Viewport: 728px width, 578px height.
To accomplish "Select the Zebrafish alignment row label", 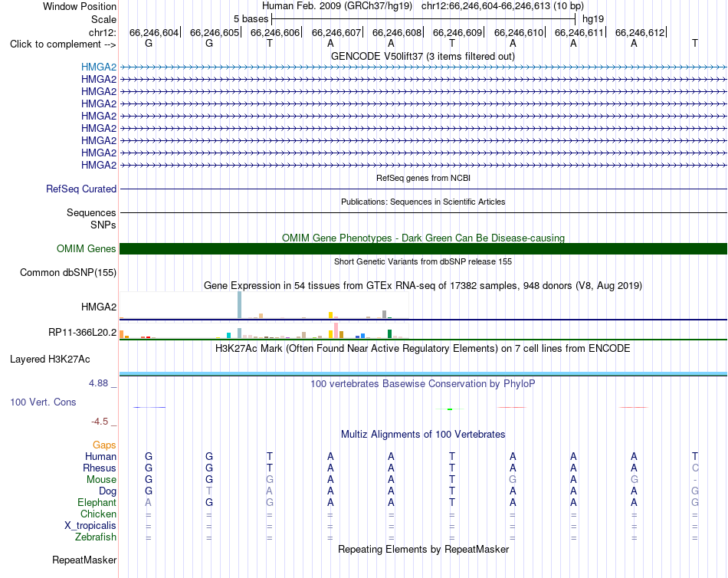I will [x=96, y=537].
